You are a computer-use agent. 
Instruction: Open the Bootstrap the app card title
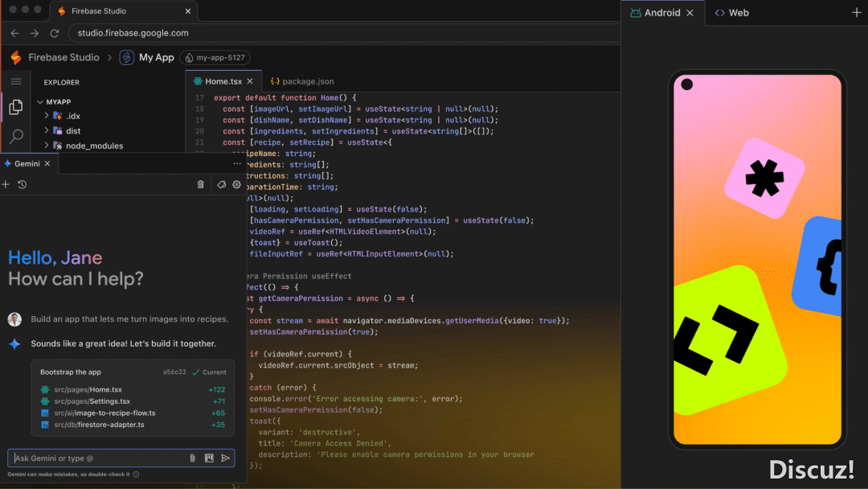pyautogui.click(x=71, y=372)
